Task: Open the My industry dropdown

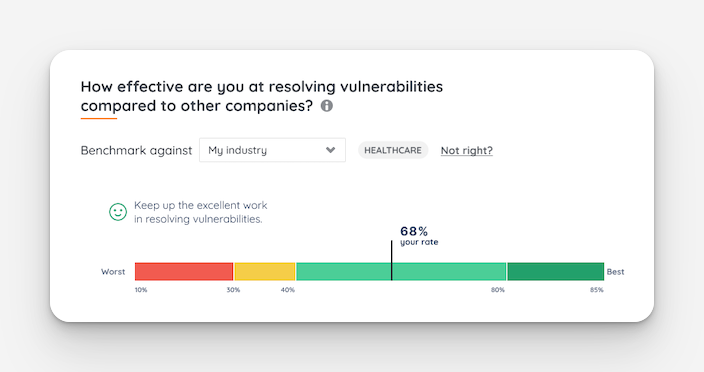Action: point(272,150)
